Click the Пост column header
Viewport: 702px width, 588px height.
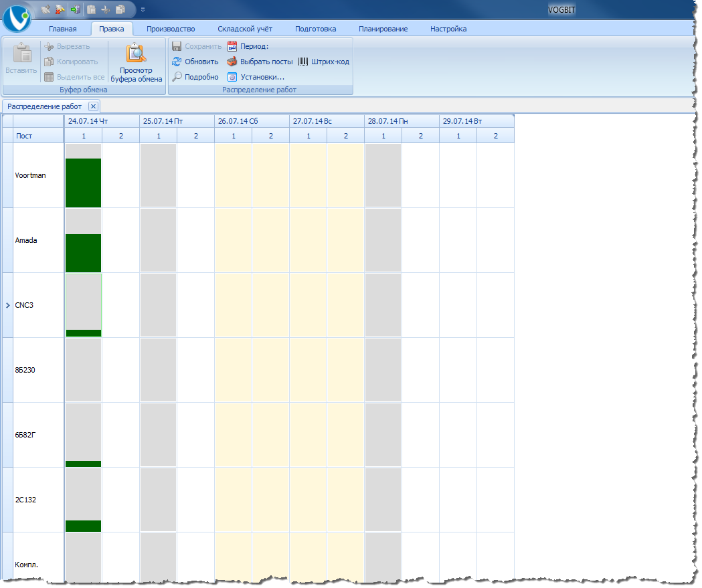point(39,136)
